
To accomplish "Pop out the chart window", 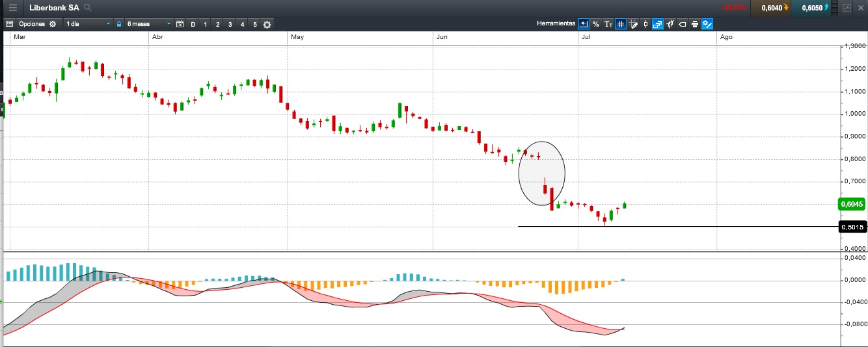I will click(847, 8).
